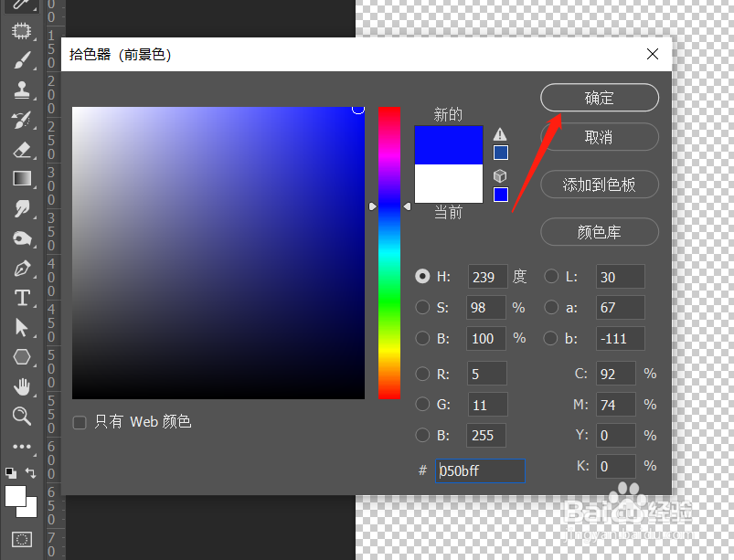
Task: Select the Gradient tool
Action: pyautogui.click(x=22, y=178)
